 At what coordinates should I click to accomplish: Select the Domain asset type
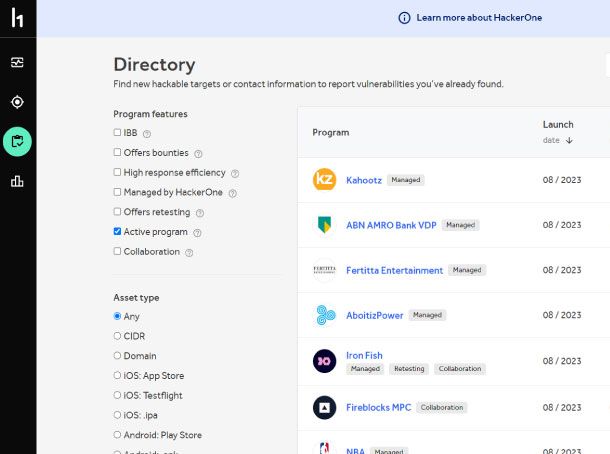click(x=117, y=356)
